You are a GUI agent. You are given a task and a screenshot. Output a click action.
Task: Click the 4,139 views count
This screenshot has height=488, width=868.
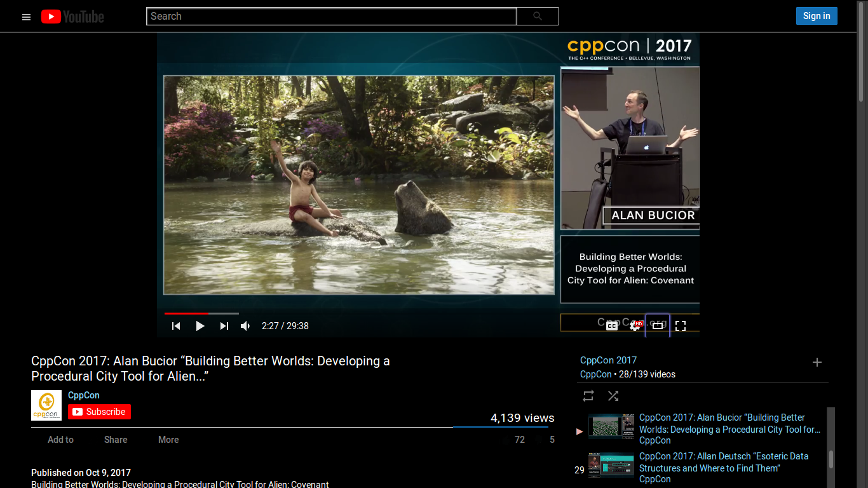point(522,418)
